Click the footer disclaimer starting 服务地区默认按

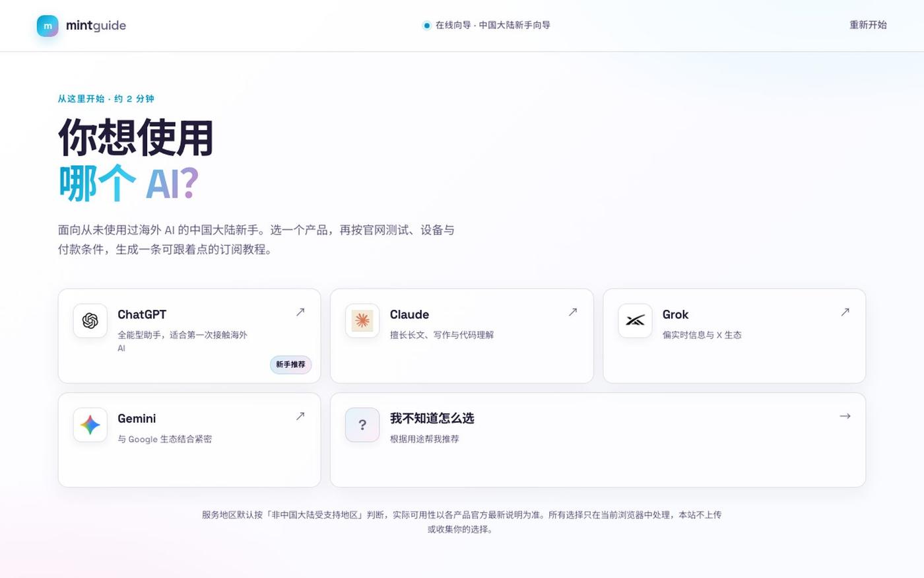[x=461, y=522]
